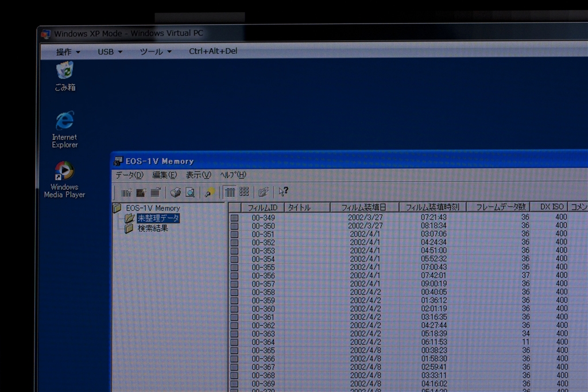The height and width of the screenshot is (392, 588).
Task: Tick the checkbox for film 00-352
Action: click(235, 243)
